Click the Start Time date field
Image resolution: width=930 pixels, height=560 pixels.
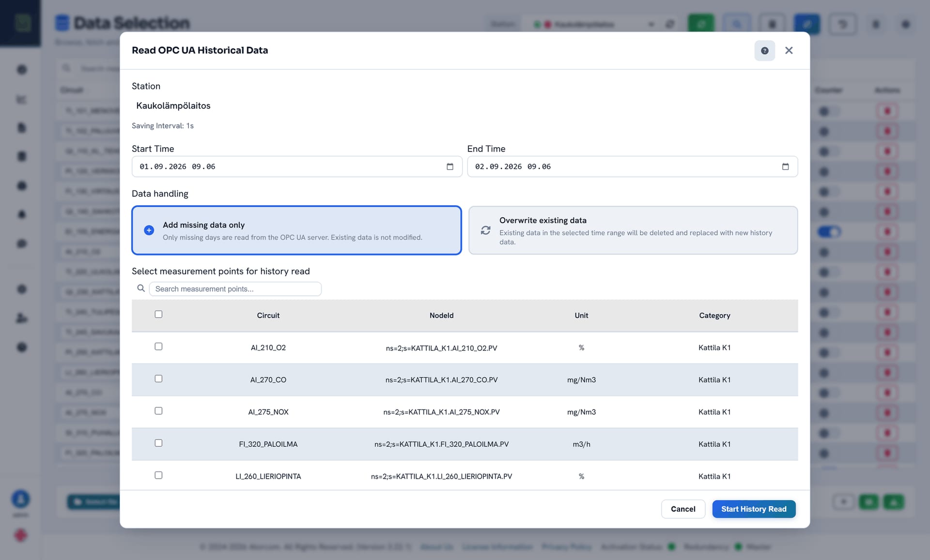click(x=297, y=166)
